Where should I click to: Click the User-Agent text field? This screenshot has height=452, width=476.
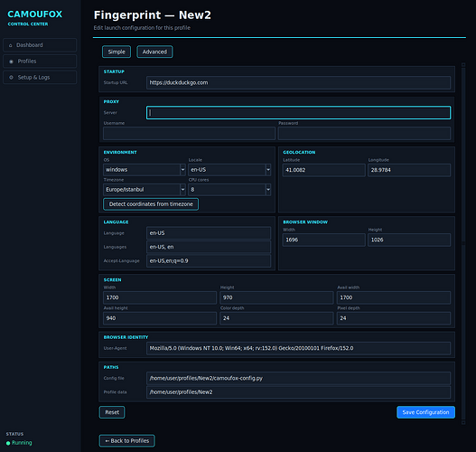[x=298, y=348]
